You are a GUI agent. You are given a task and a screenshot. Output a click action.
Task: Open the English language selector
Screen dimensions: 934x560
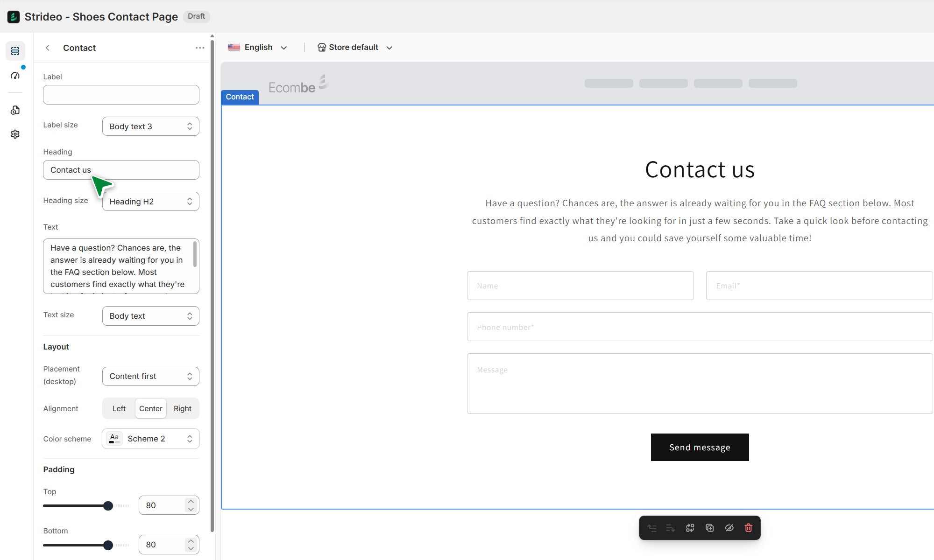point(257,47)
